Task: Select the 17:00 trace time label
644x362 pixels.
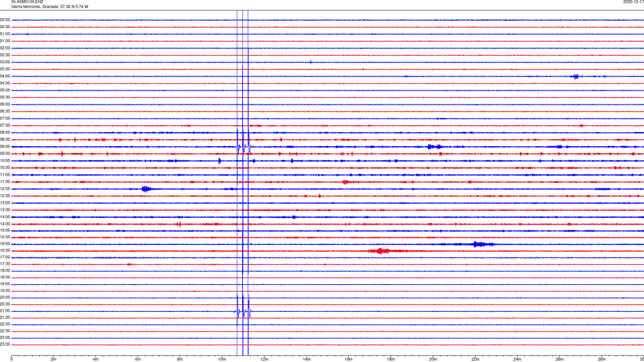Action: pyautogui.click(x=5, y=257)
